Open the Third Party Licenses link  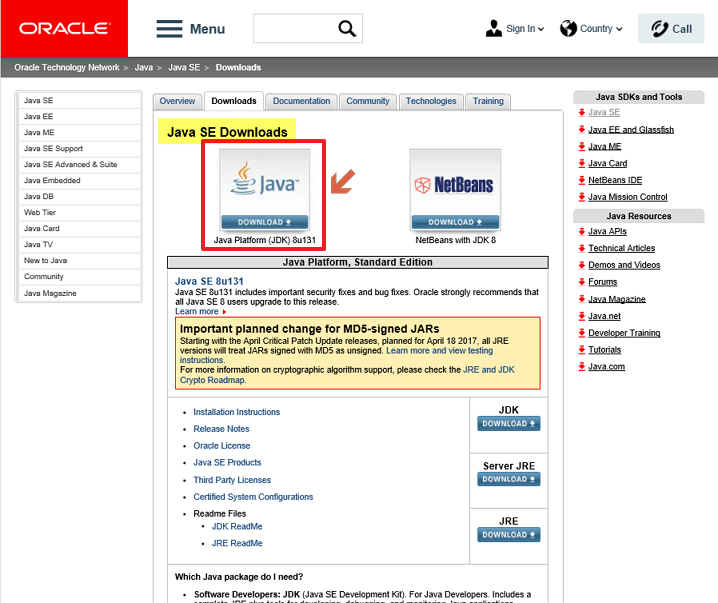click(232, 480)
